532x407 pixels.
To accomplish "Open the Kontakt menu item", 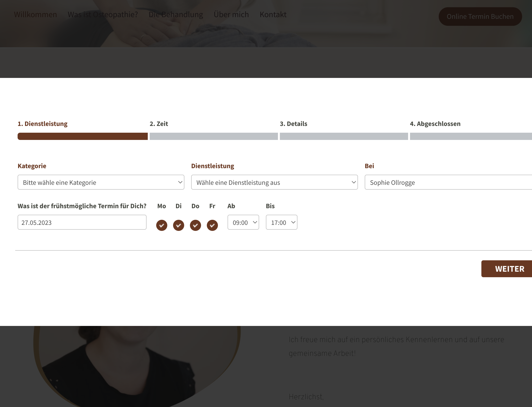I will click(x=273, y=14).
